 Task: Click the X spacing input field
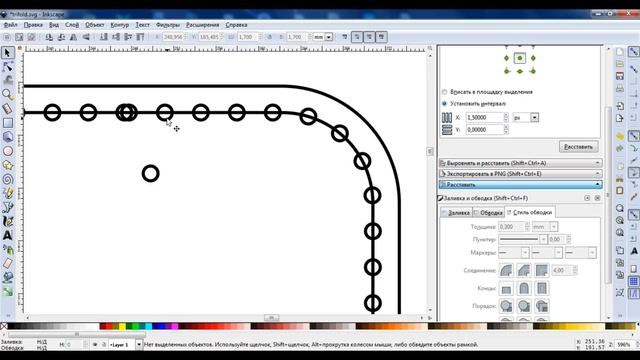click(484, 118)
